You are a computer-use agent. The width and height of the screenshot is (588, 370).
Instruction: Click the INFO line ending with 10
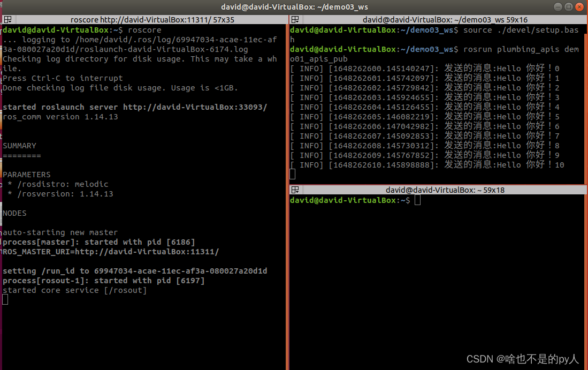(427, 165)
